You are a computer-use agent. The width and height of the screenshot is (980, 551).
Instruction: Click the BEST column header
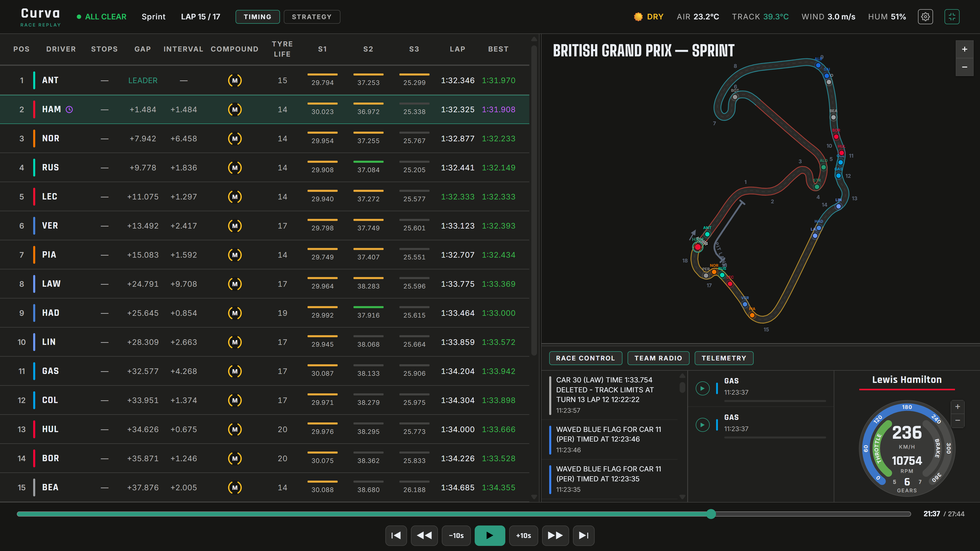tap(498, 49)
